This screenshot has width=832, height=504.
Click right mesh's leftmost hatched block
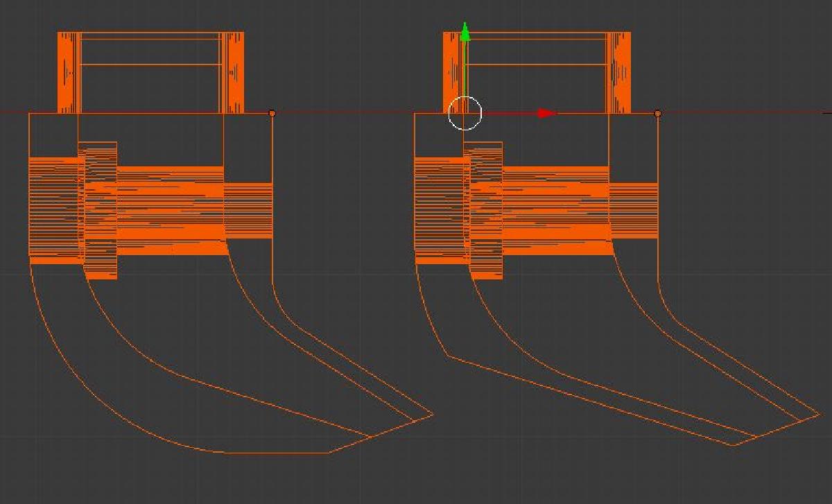coord(440,208)
